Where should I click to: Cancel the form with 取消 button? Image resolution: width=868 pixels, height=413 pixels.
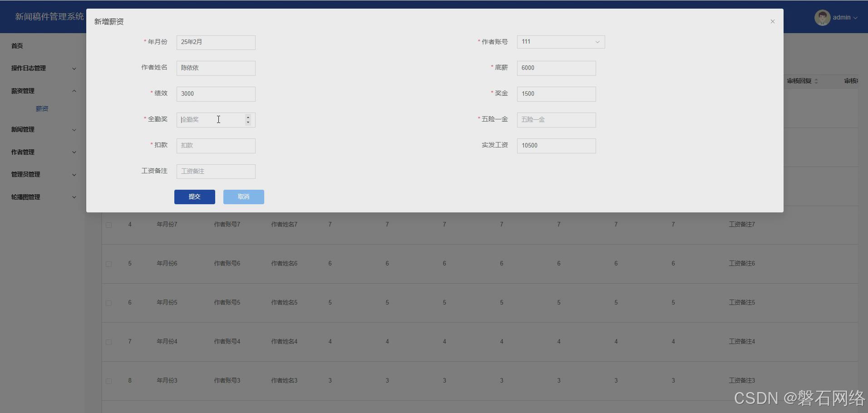[x=243, y=197]
